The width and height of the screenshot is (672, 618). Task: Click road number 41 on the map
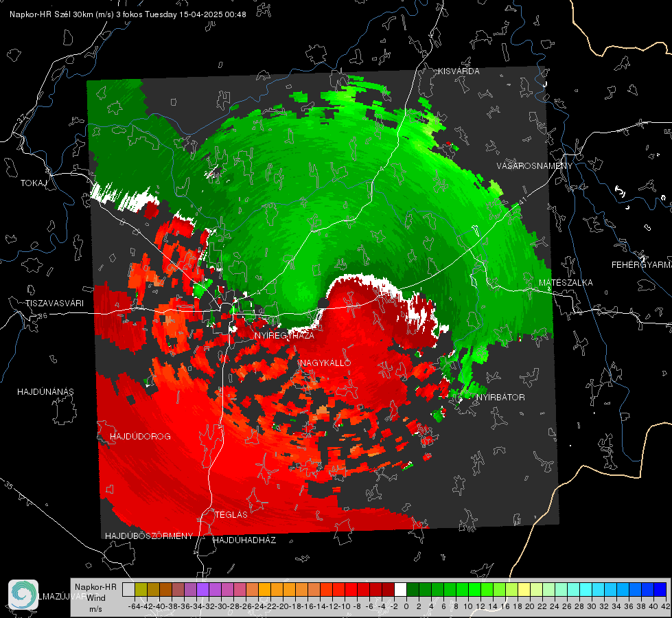(x=522, y=201)
